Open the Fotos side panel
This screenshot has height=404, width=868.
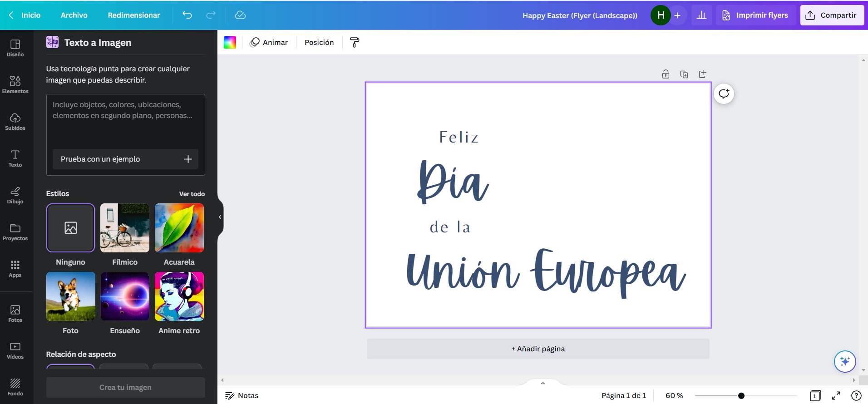[x=15, y=313]
